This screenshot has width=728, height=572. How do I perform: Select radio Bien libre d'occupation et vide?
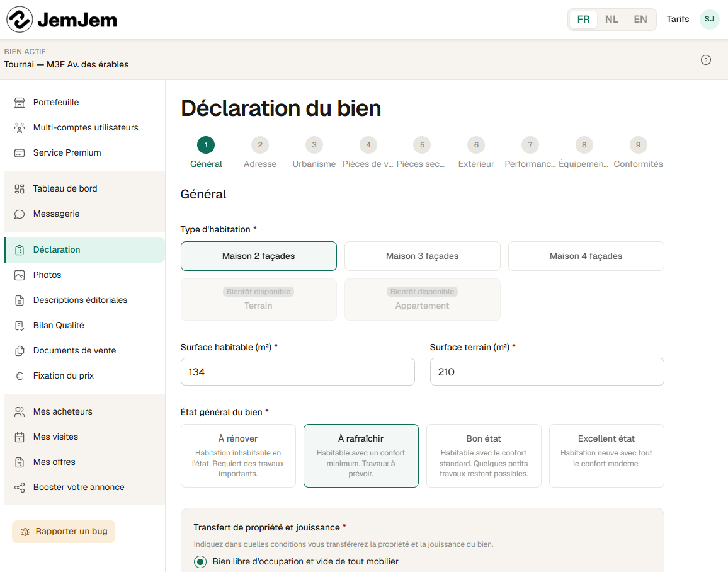pyautogui.click(x=200, y=562)
